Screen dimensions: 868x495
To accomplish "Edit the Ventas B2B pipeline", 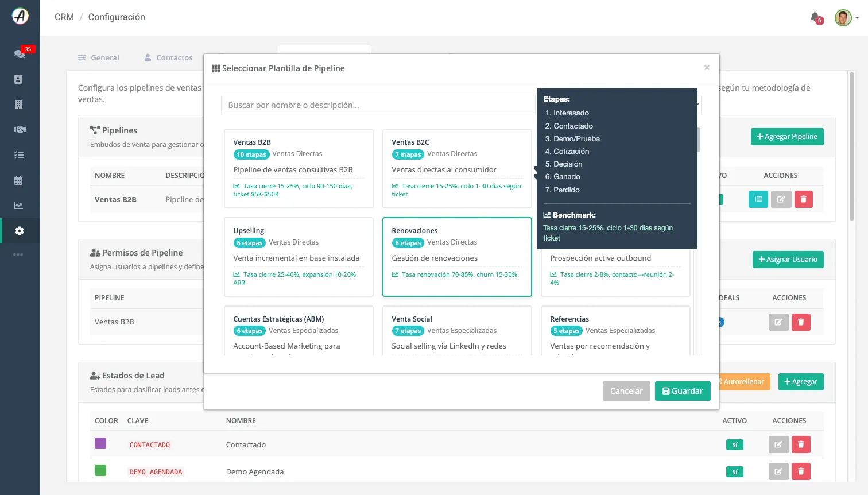I will coord(781,199).
